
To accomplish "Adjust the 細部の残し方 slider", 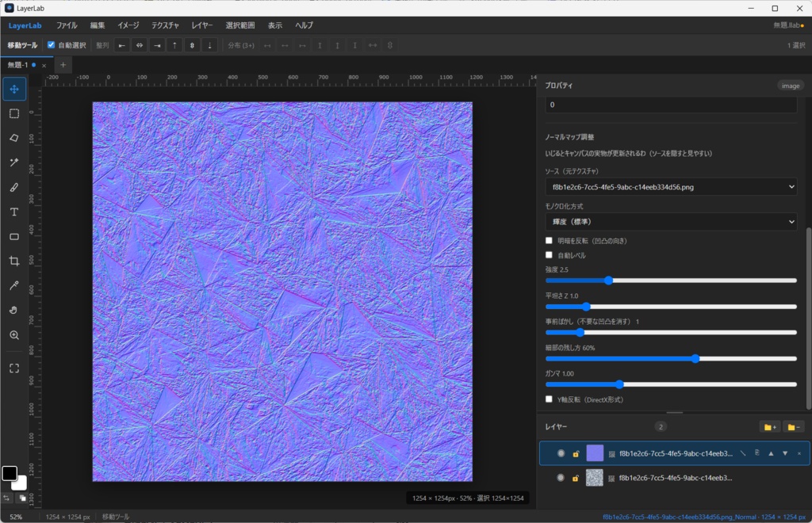I will [x=671, y=358].
